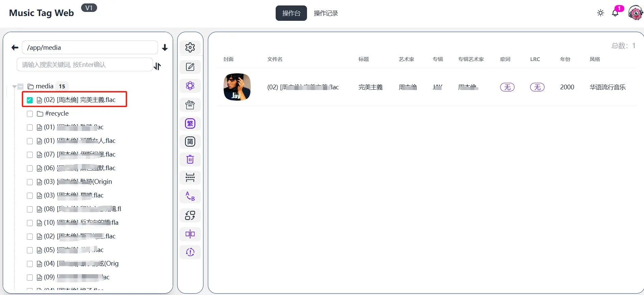This screenshot has width=644, height=295.
Task: Click the Traditional Chinese conversion icon
Action: pos(190,123)
